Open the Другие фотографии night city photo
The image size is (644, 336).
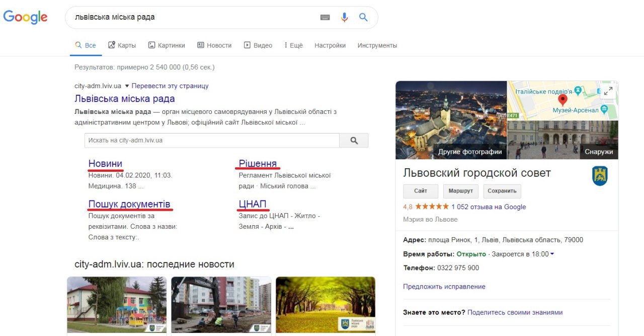click(x=451, y=120)
